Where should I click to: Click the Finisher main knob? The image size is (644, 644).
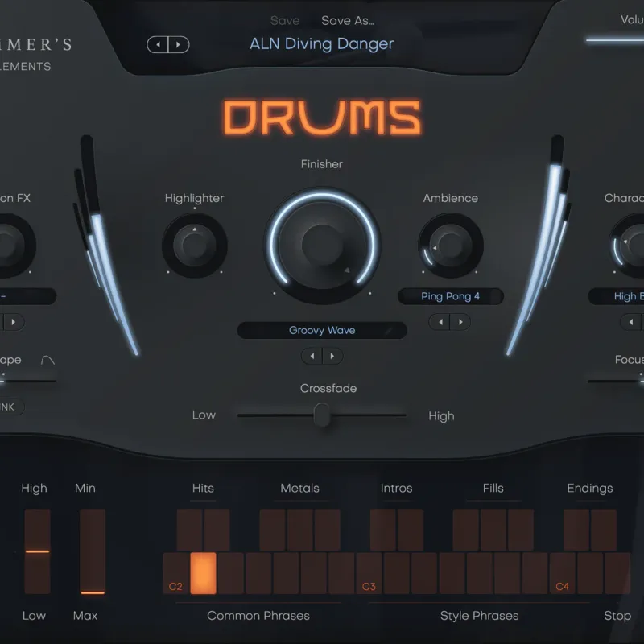323,246
